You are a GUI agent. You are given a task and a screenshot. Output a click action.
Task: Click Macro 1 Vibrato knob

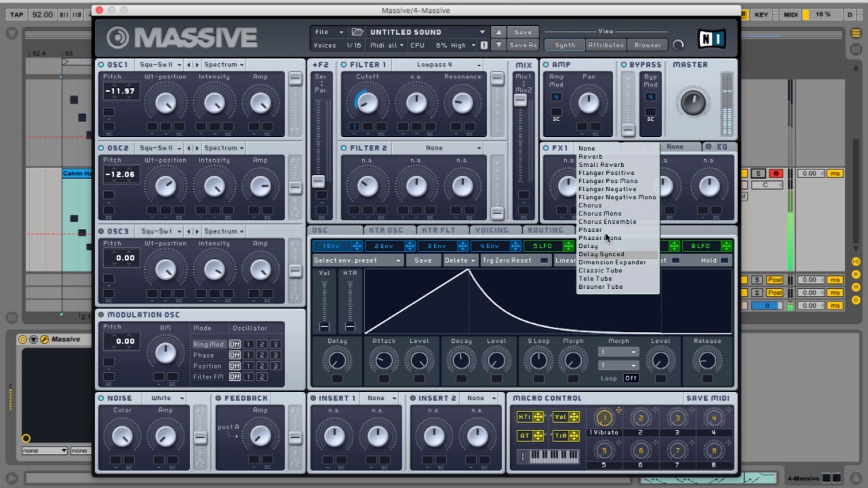(604, 418)
